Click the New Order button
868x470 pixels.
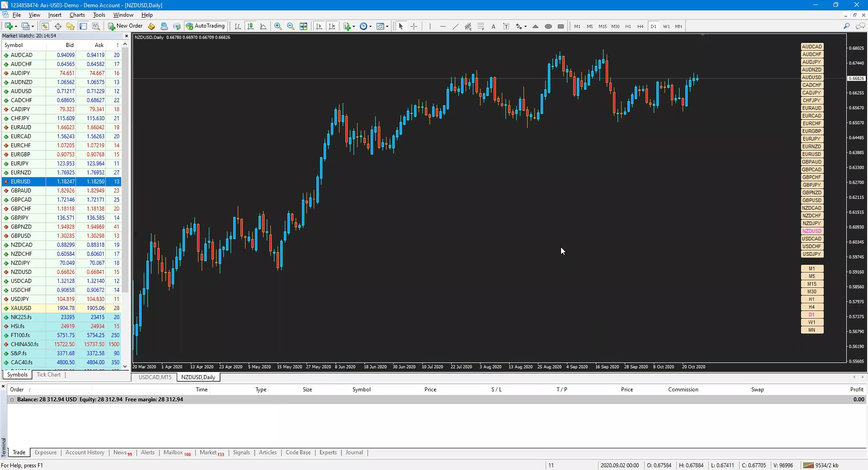pos(125,26)
